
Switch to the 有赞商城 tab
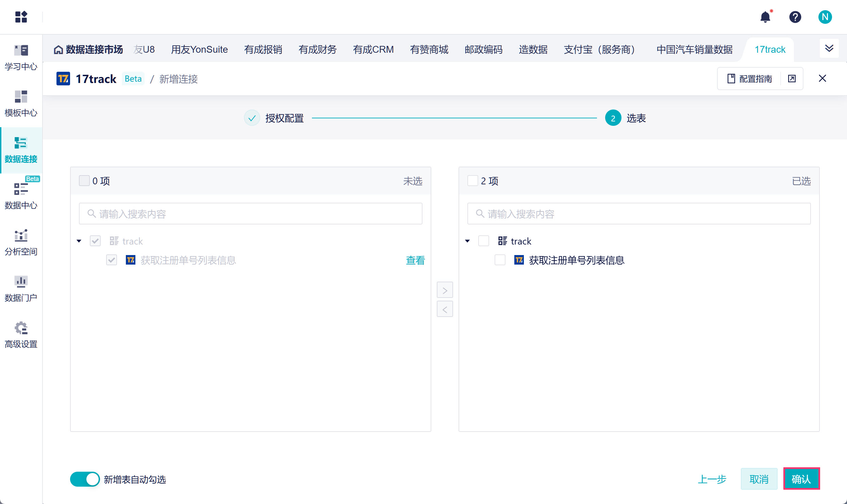[429, 50]
